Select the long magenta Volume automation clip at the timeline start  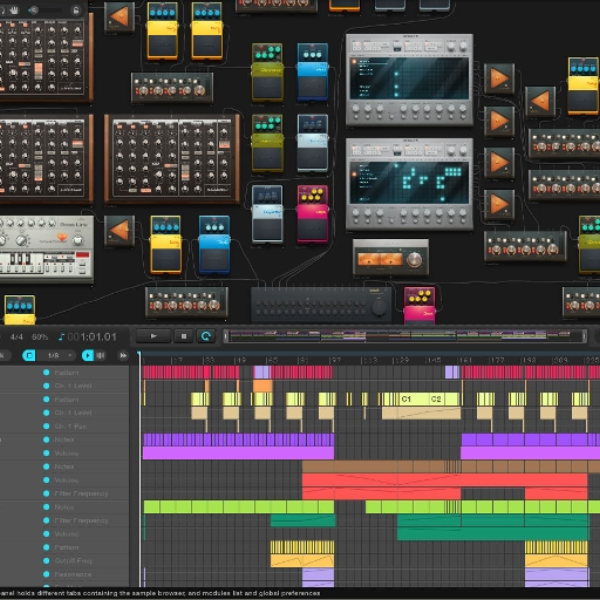(x=238, y=453)
